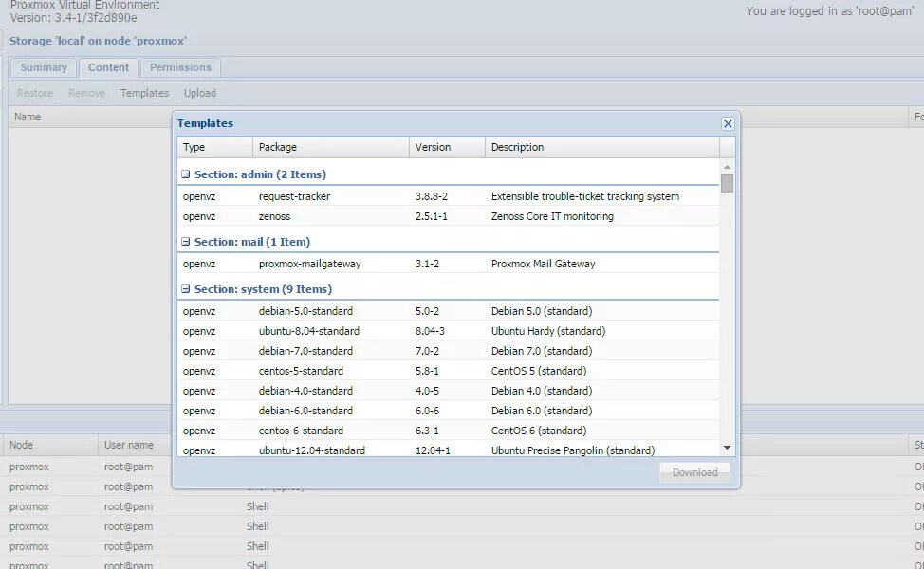This screenshot has height=569, width=924.
Task: Click the Ubuntu Hardy (standard) description
Action: (548, 331)
